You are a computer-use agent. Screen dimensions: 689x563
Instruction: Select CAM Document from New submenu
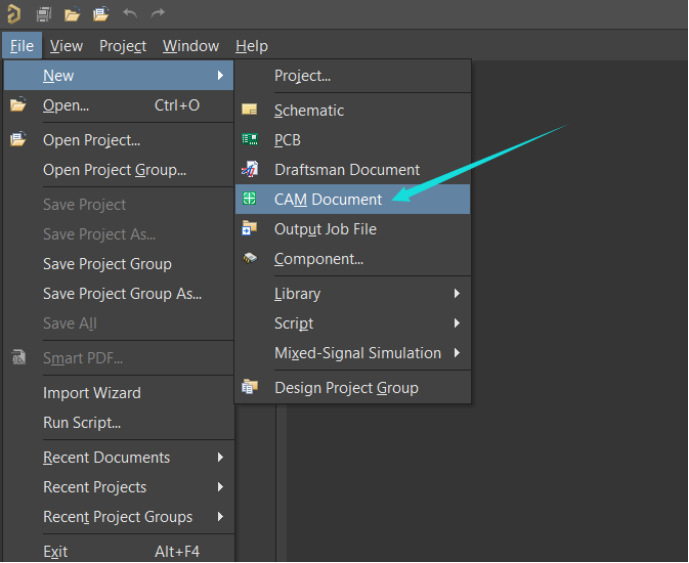(x=328, y=199)
